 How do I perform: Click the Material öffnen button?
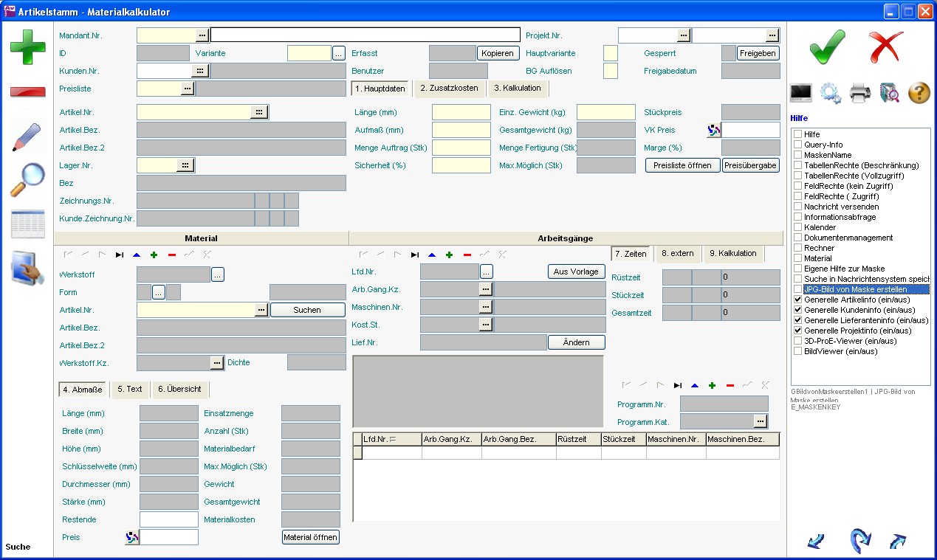click(311, 537)
